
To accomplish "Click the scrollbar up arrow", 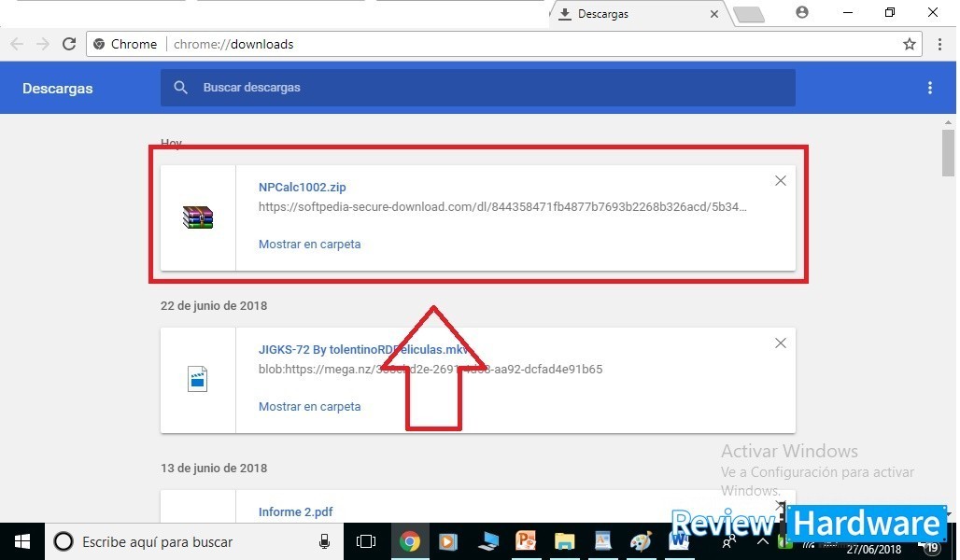I will click(949, 122).
